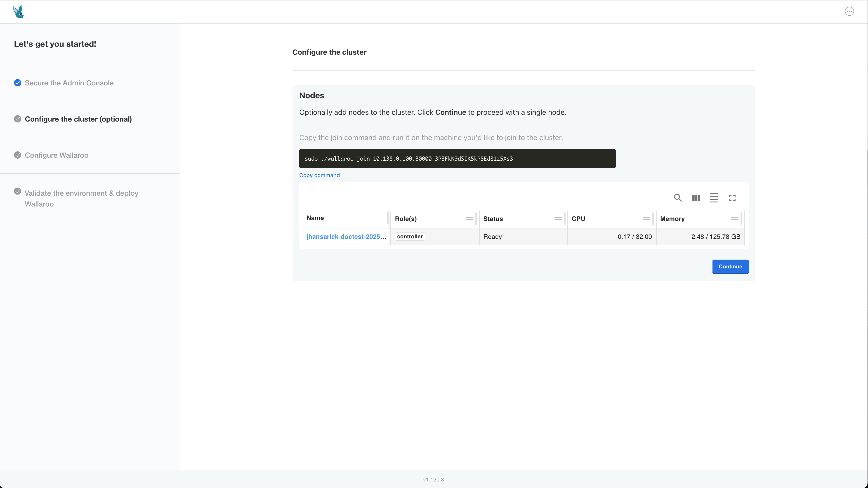Click the Copy command link
The image size is (868, 488).
tap(319, 175)
